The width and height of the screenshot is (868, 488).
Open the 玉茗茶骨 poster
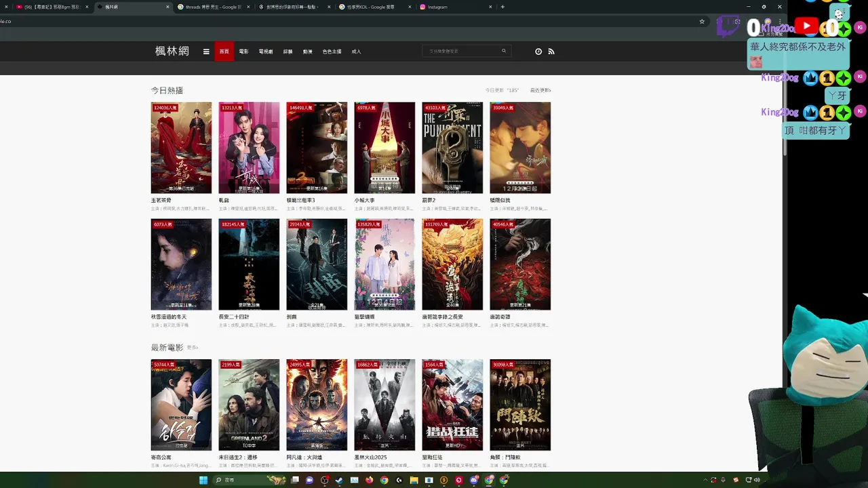[x=181, y=148]
